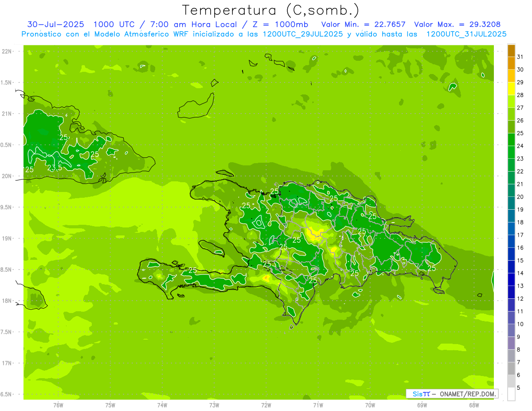
Task: Click the orange legend swatch between 30 and 31
Action: pos(511,63)
